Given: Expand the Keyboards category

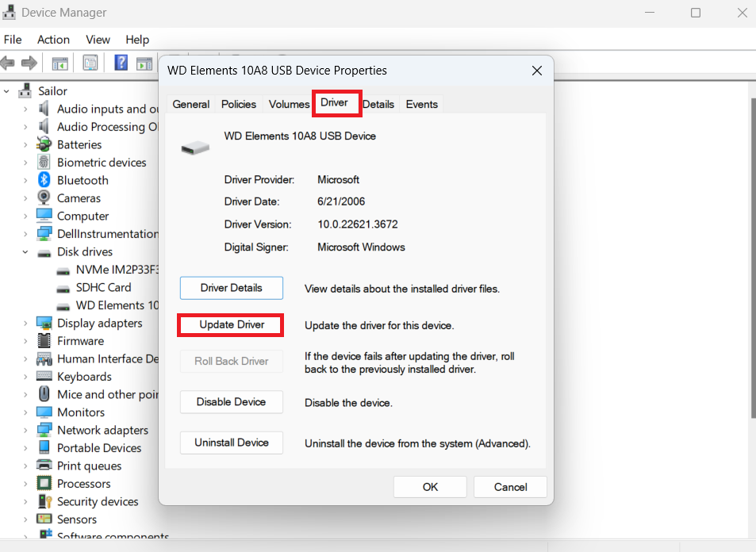Looking at the screenshot, I should (25, 377).
